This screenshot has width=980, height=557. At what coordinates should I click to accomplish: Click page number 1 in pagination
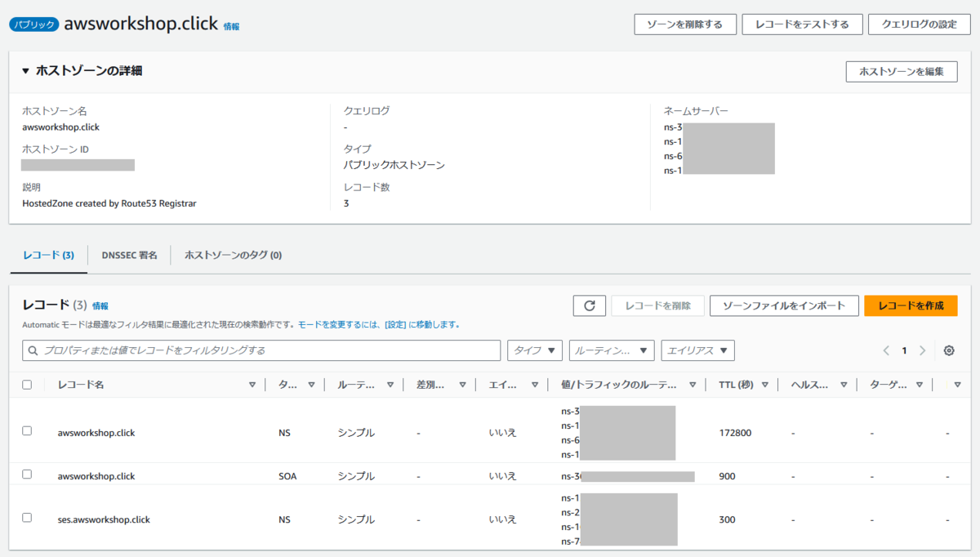click(x=904, y=350)
